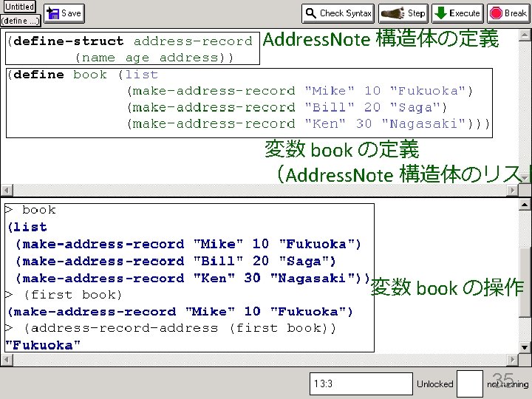This screenshot has height=399, width=532.
Task: Click the Save button
Action: (x=64, y=13)
